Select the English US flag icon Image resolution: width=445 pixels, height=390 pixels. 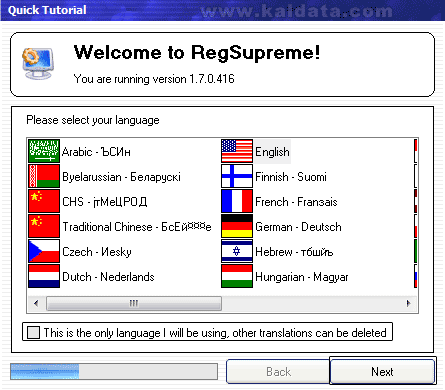[x=237, y=151]
